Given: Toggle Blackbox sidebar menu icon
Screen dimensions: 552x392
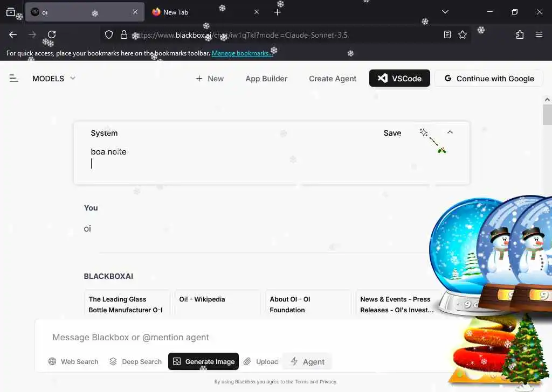Looking at the screenshot, I should 13,78.
